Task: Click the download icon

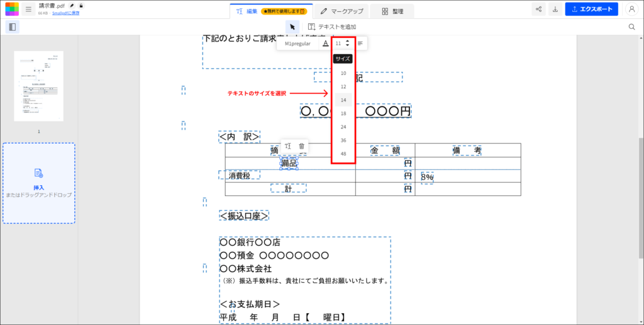Action: pyautogui.click(x=555, y=9)
